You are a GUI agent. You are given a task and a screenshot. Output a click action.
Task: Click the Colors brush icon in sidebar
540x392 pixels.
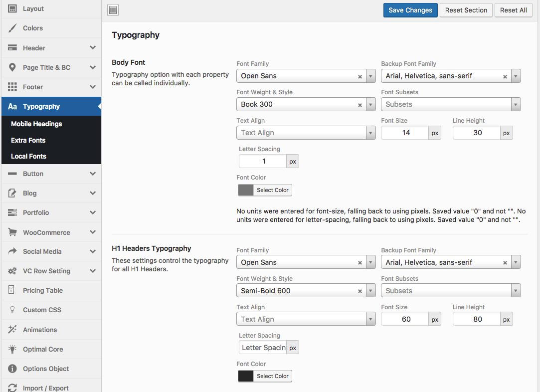[12, 28]
